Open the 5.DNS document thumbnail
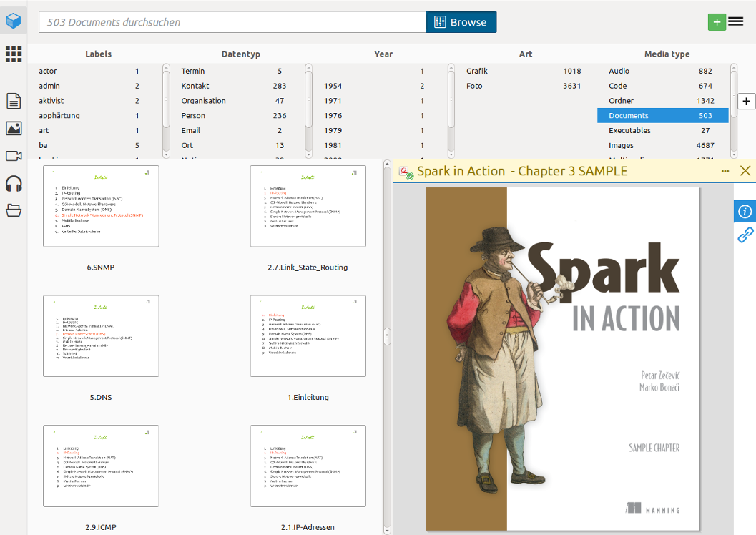This screenshot has width=756, height=535. coord(101,336)
